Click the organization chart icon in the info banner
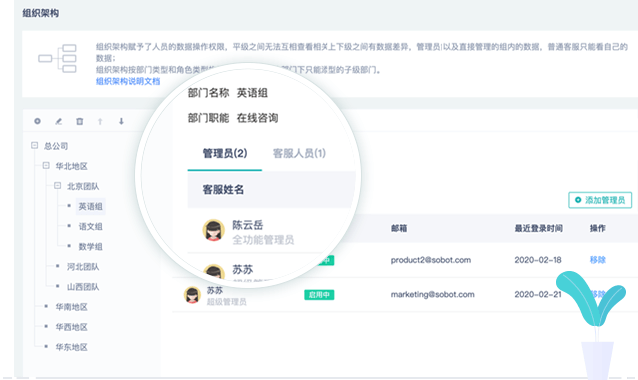 coord(57,59)
